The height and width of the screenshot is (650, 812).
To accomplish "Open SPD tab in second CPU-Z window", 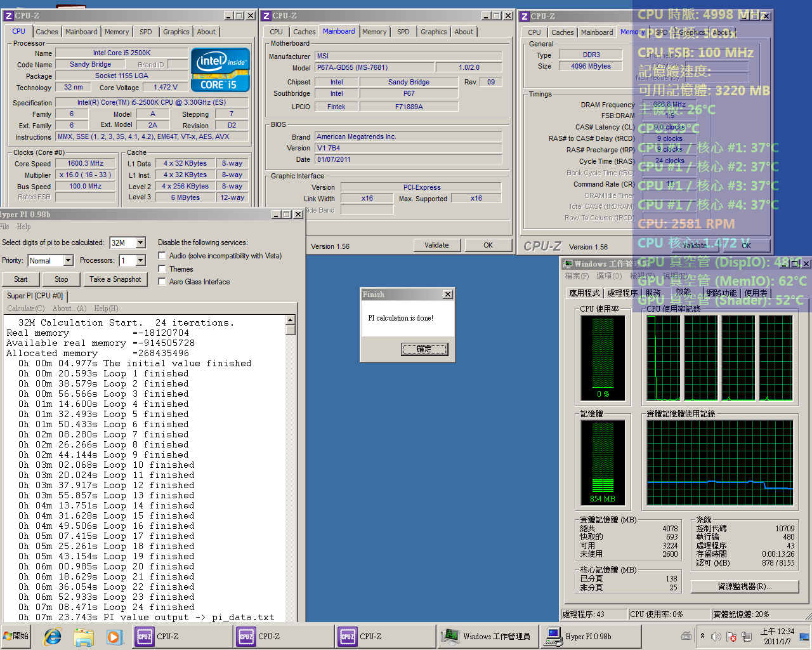I will click(x=403, y=32).
